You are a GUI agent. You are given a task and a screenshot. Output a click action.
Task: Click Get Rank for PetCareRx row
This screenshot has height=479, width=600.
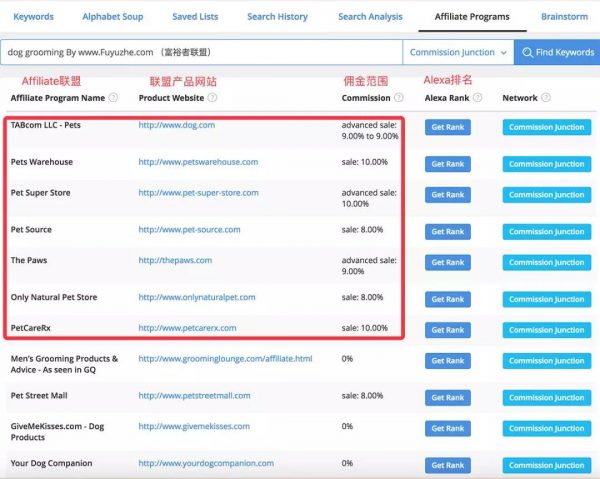pos(447,329)
